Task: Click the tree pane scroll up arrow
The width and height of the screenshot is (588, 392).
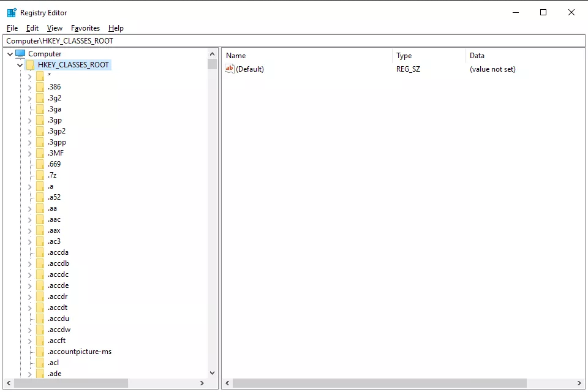Action: coord(213,54)
